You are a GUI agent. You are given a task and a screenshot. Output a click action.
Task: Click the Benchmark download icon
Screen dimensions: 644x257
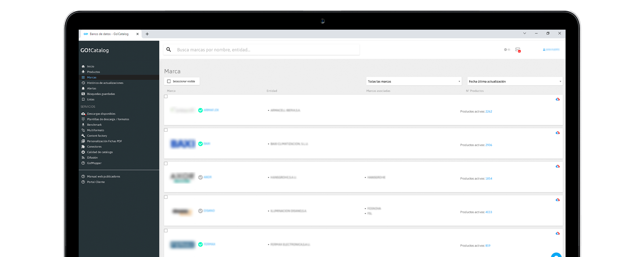coord(83,125)
